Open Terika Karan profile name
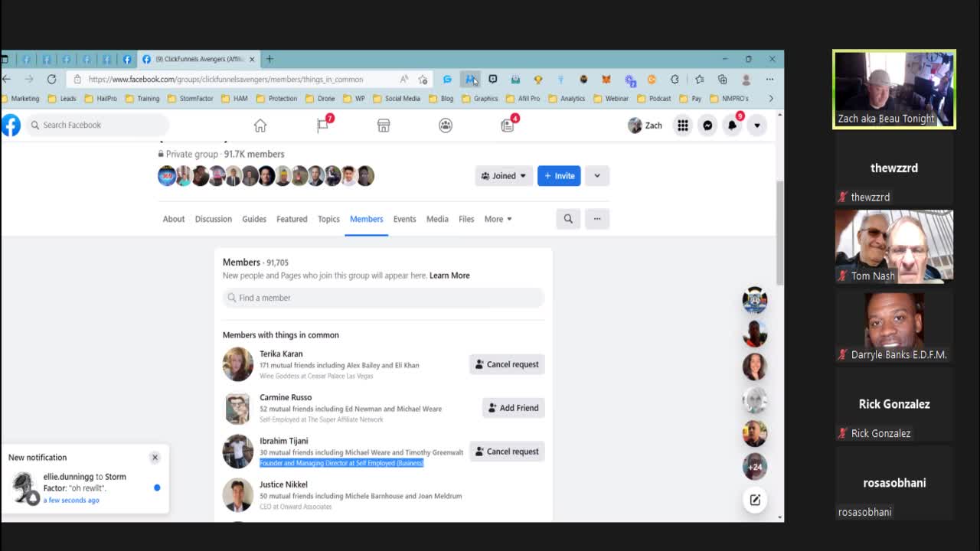 click(x=281, y=354)
